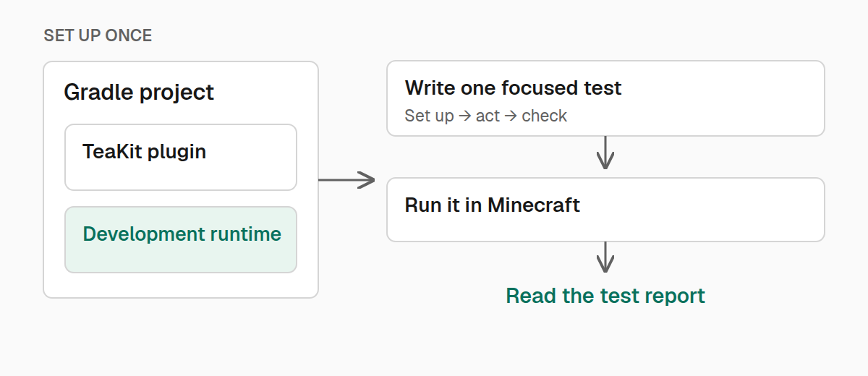Click the word act in subtitle
Screen dimensions: 868x376
tap(488, 116)
